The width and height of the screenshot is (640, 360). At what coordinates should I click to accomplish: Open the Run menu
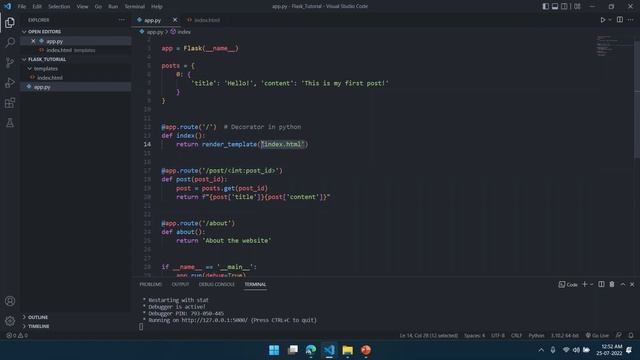(113, 7)
